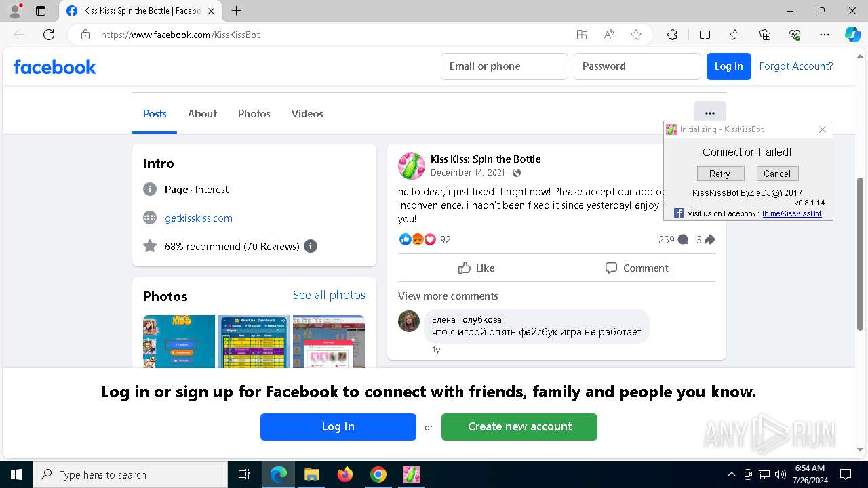Select the Posts tab
Viewport: 868px width, 488px height.
click(155, 114)
